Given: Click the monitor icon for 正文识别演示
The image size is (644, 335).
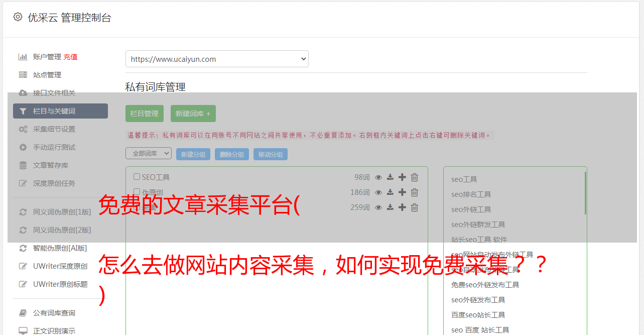Looking at the screenshot, I should click(23, 331).
